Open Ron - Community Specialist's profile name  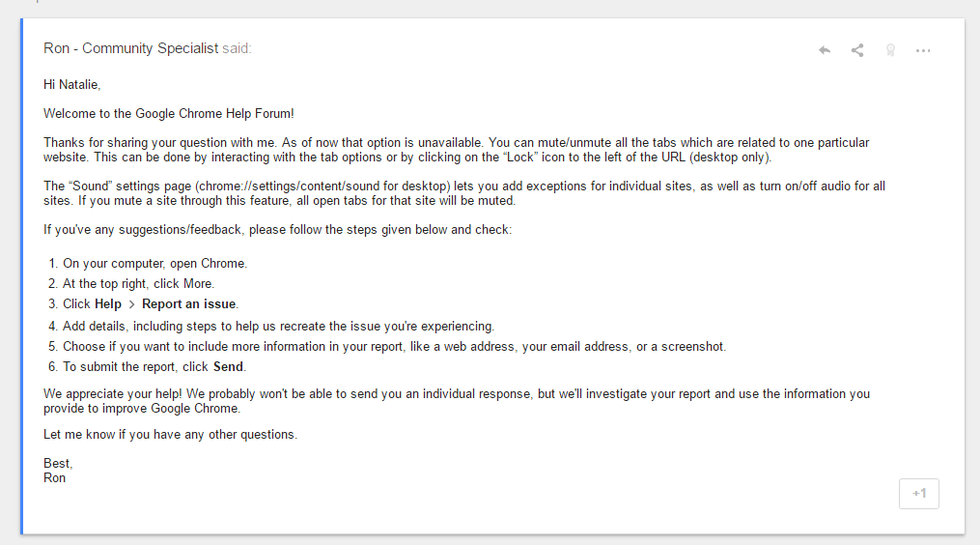(x=130, y=48)
